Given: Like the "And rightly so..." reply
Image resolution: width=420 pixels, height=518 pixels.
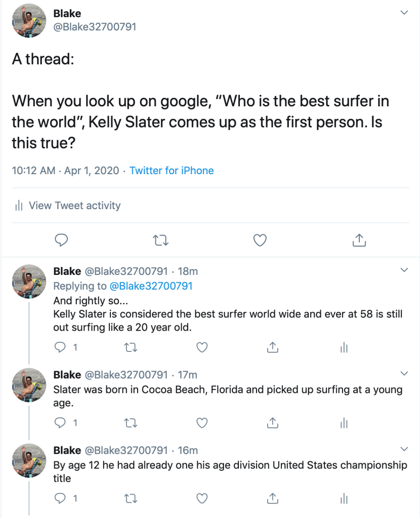Looking at the screenshot, I should point(202,347).
